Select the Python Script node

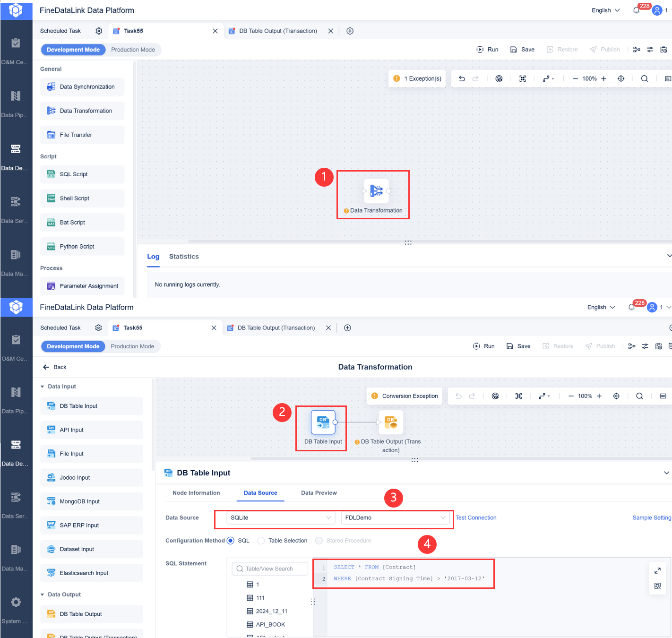coord(82,247)
